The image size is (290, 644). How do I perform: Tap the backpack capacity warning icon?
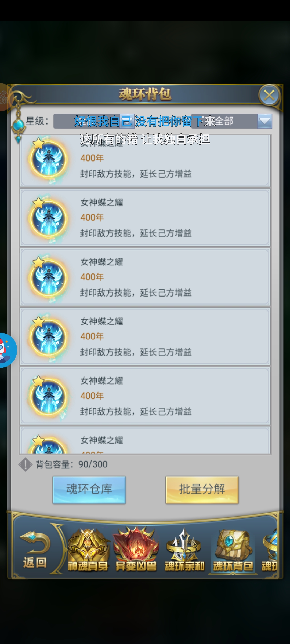[x=25, y=464]
